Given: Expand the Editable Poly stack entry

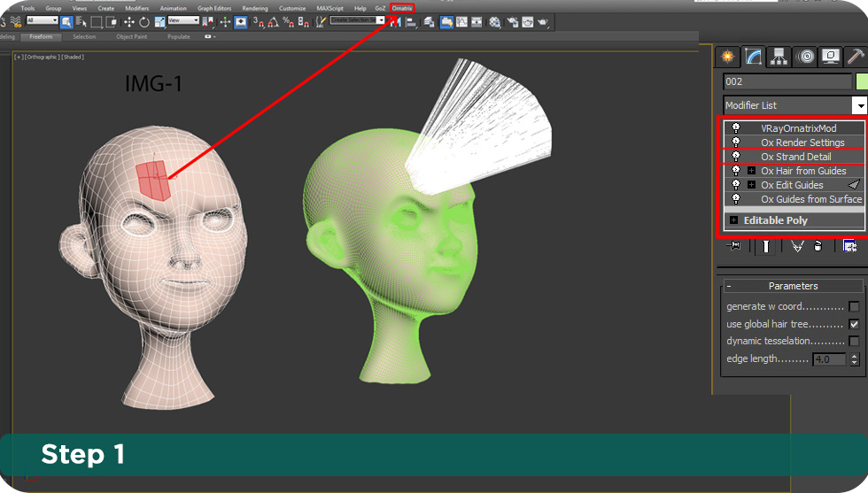Looking at the screenshot, I should click(733, 220).
